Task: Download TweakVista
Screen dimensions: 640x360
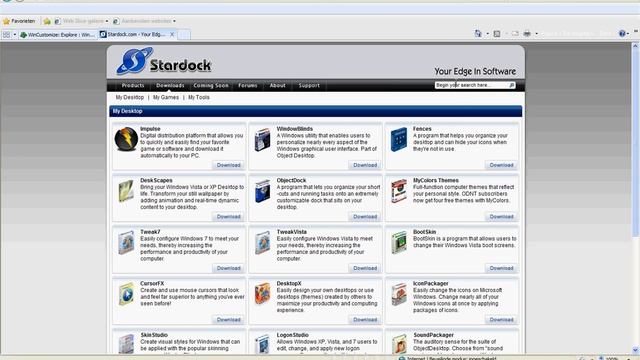Action: click(x=365, y=268)
